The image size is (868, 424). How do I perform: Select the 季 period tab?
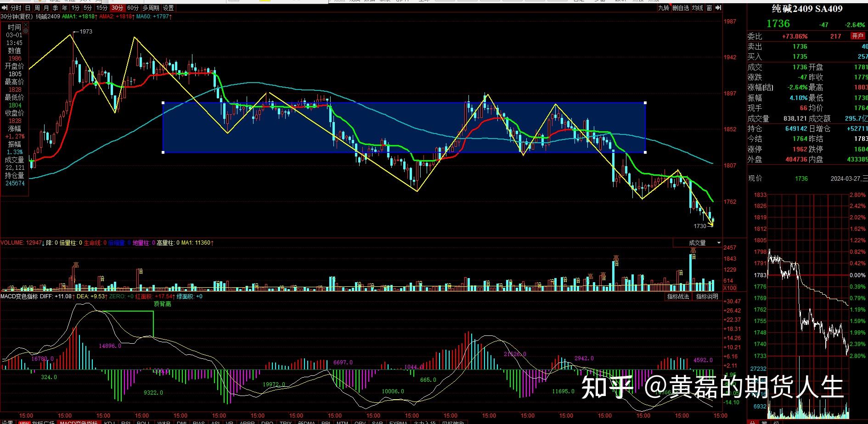(x=56, y=8)
